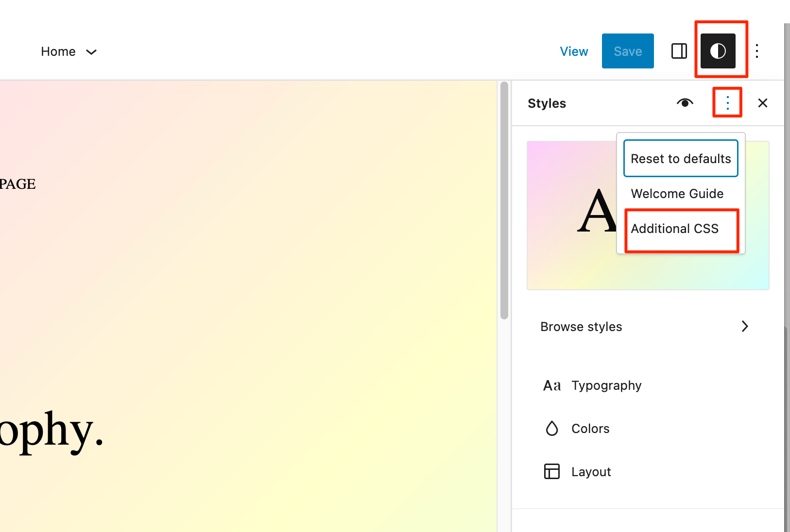This screenshot has height=532, width=790.
Task: Click the Browse styles chevron arrow
Action: [744, 326]
